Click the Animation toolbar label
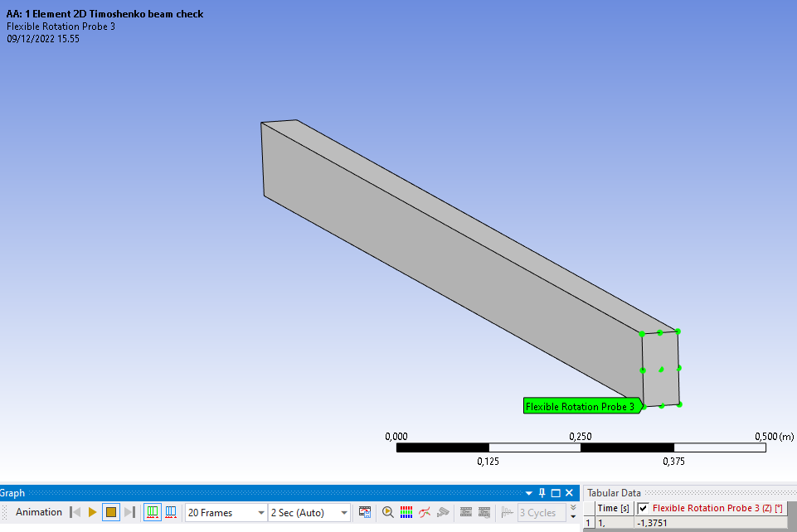Image resolution: width=797 pixels, height=532 pixels. (39, 512)
